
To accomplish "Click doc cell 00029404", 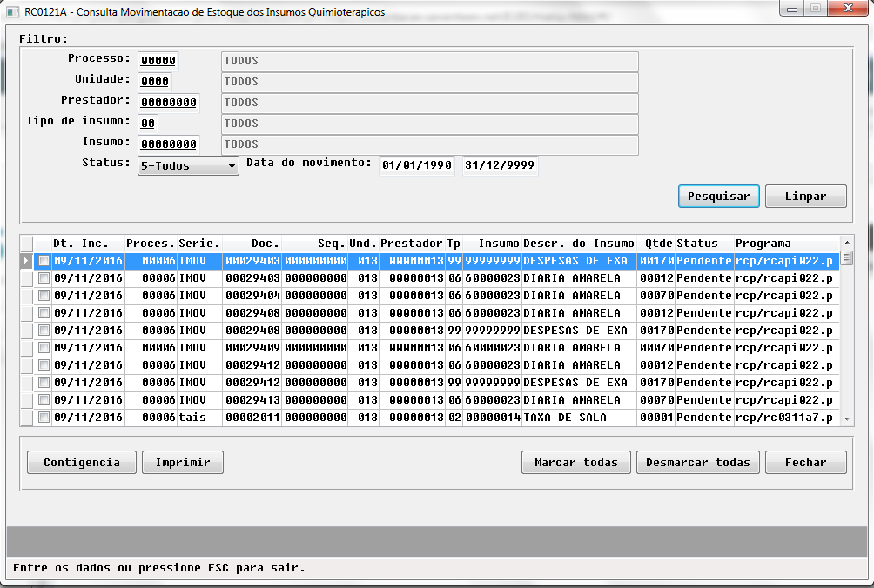I will (x=252, y=295).
